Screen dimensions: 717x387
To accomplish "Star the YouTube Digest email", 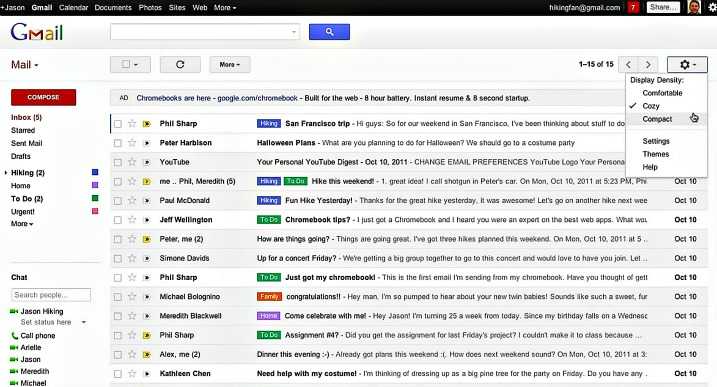I will coord(132,162).
